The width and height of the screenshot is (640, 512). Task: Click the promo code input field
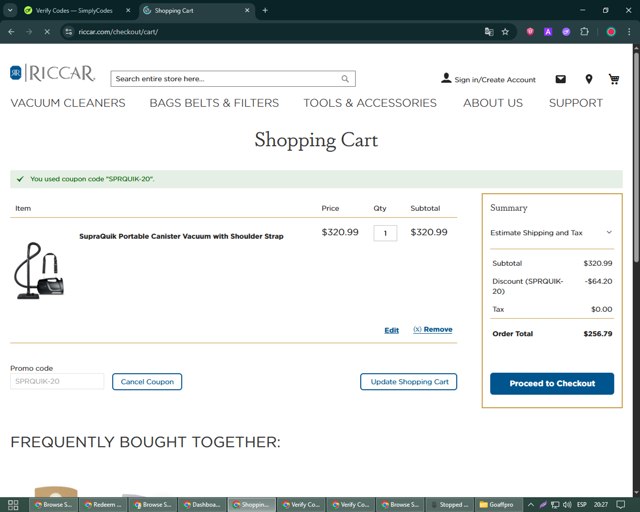57,381
